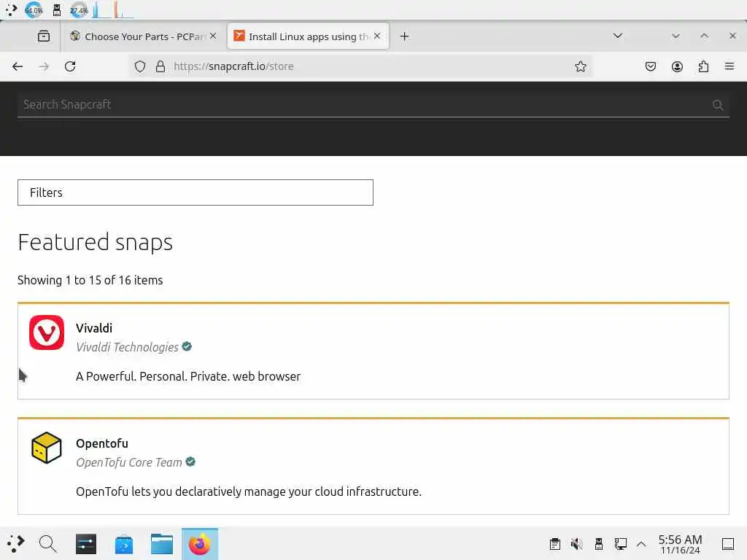Open Dolphin file manager from taskbar
Image resolution: width=747 pixels, height=560 pixels.
tap(162, 544)
